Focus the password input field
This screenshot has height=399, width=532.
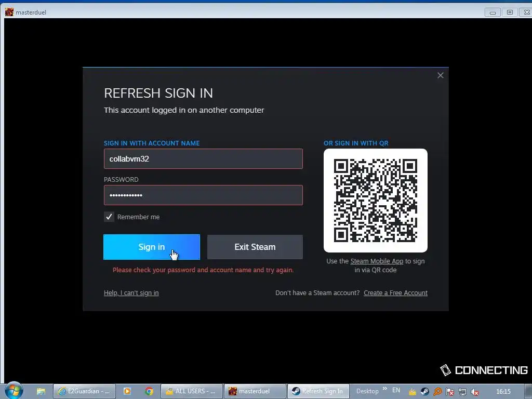point(203,195)
